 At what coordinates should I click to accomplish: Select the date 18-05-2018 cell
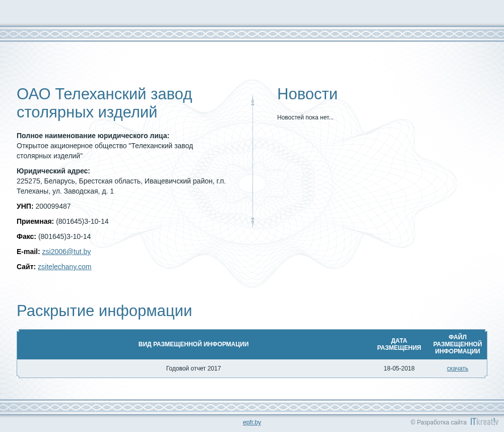399,368
